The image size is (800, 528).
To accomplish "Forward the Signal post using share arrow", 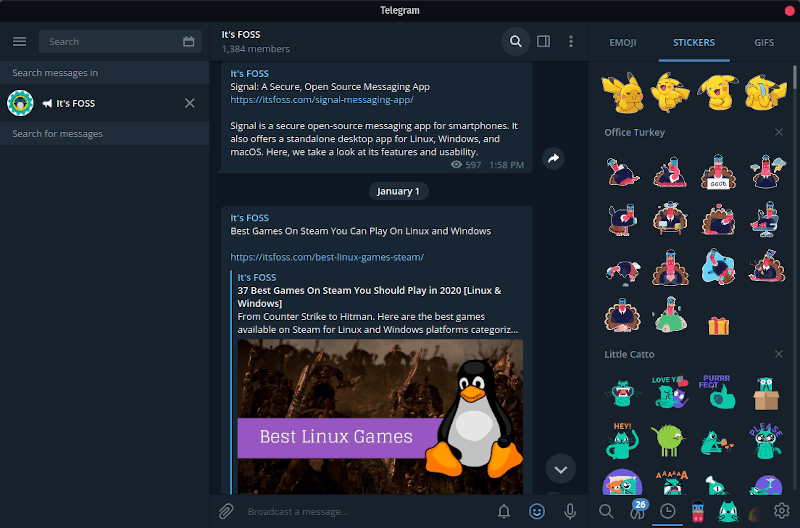I will [553, 158].
